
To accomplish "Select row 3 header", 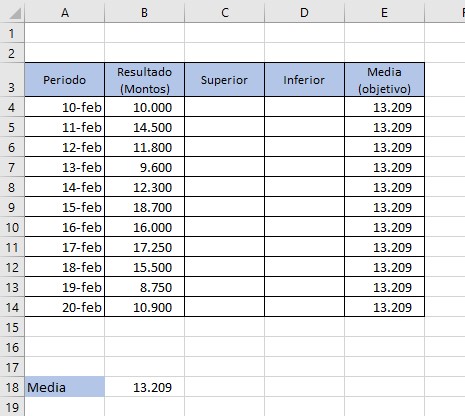I will [12, 80].
